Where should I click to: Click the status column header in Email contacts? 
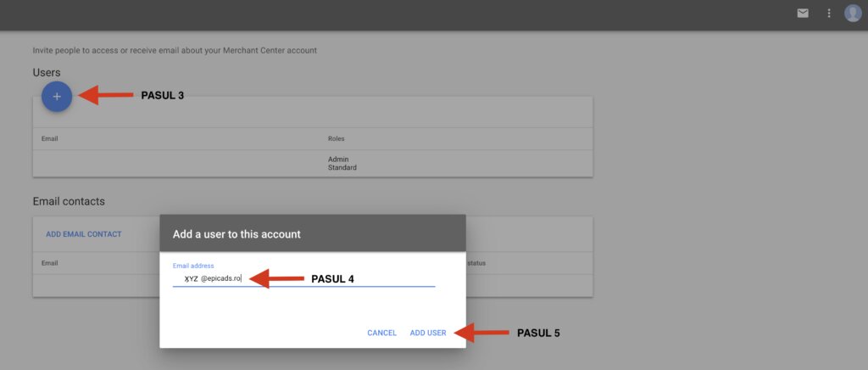[476, 263]
